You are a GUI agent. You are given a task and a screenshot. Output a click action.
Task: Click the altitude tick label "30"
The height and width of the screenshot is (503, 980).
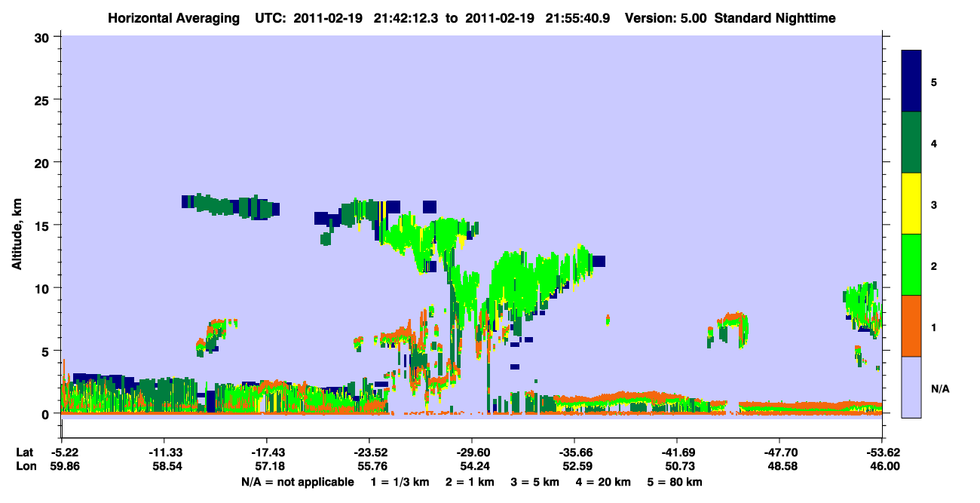coord(42,37)
